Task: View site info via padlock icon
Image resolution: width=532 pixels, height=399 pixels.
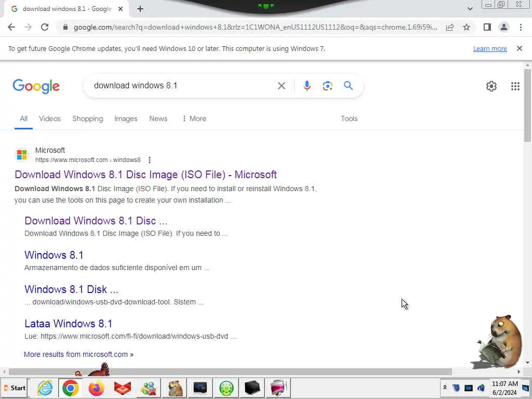Action: pos(65,27)
